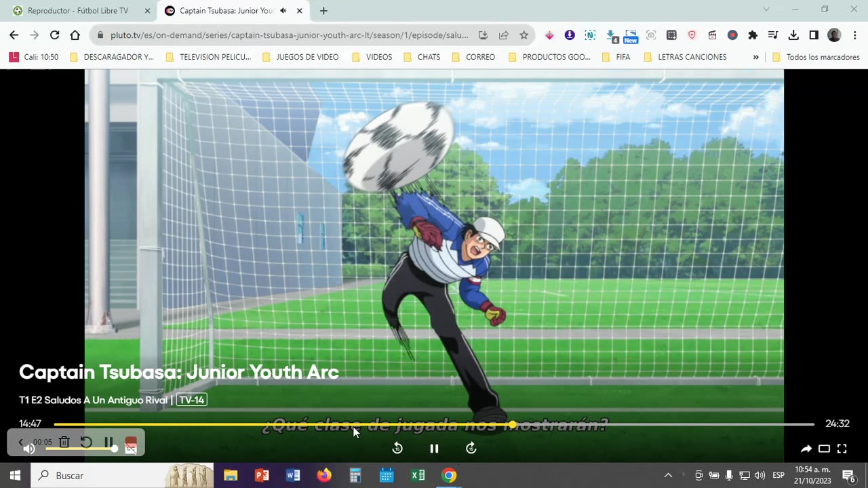Close the Captain Tsubasa tab
Image resolution: width=868 pixels, height=488 pixels.
click(x=299, y=11)
